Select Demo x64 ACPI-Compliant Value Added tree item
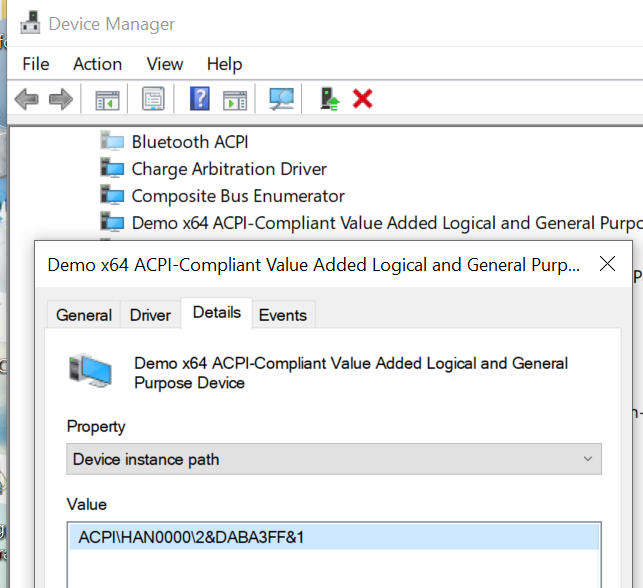Viewport: 643px width, 588px height. click(387, 223)
